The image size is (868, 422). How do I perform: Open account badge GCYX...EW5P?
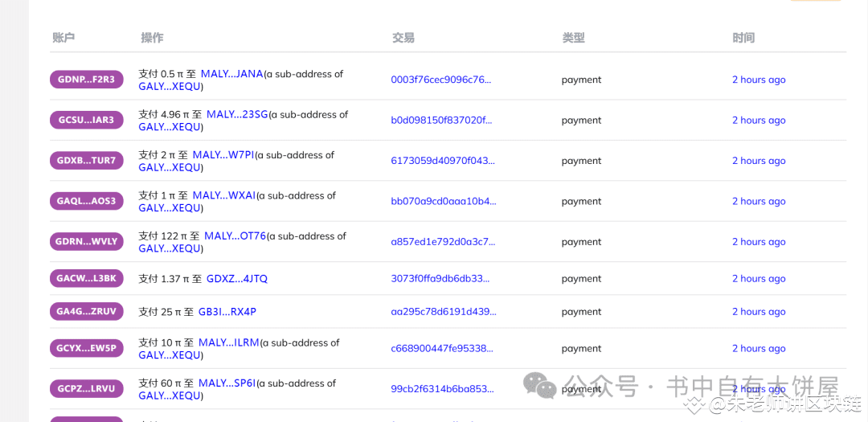click(86, 348)
